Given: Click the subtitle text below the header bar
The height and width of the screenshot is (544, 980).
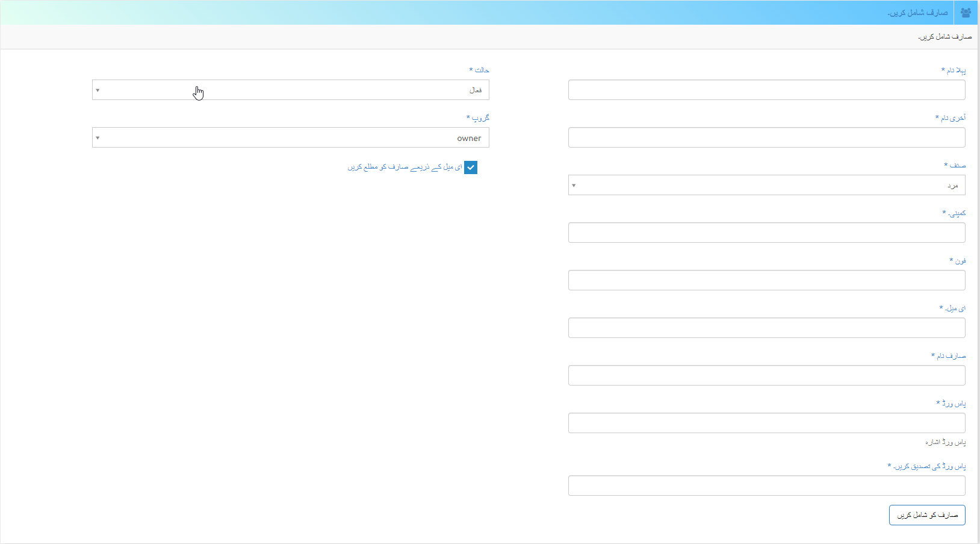Looking at the screenshot, I should coord(944,37).
